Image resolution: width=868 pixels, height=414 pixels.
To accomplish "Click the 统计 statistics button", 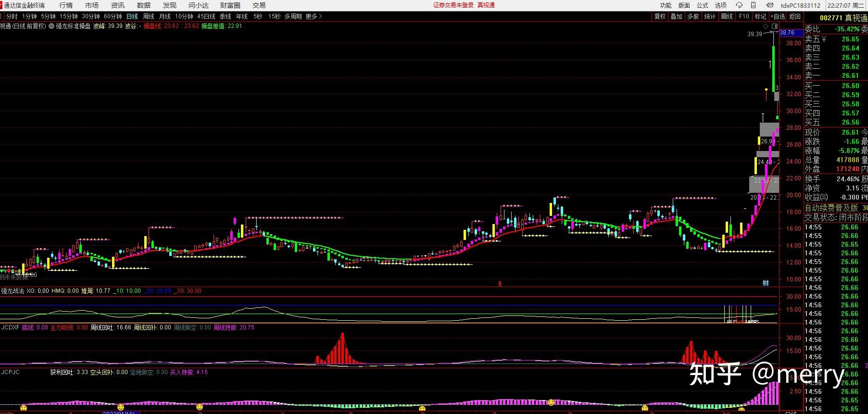I will [x=710, y=16].
